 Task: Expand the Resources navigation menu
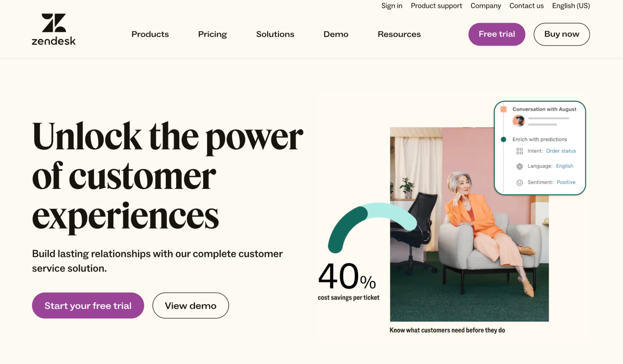coord(399,34)
